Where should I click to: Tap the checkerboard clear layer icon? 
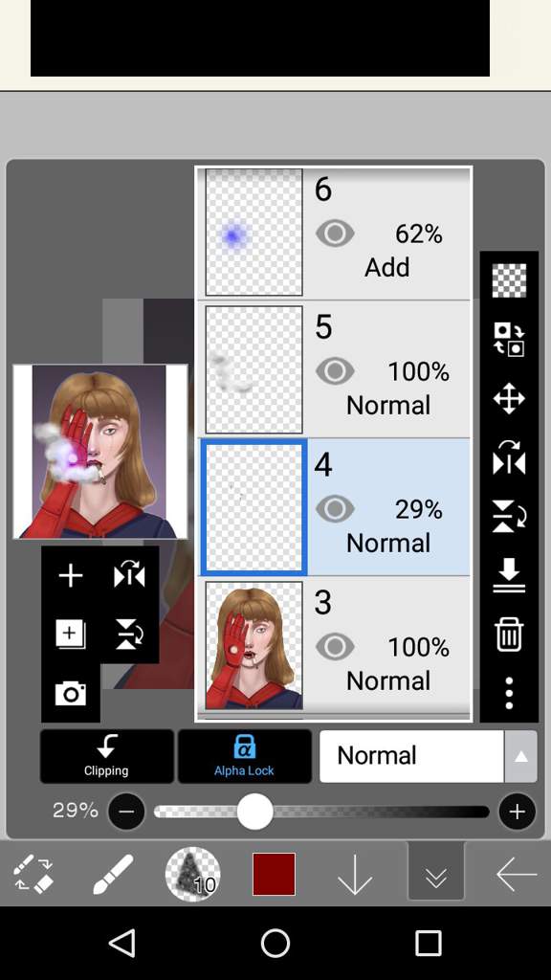coord(509,280)
